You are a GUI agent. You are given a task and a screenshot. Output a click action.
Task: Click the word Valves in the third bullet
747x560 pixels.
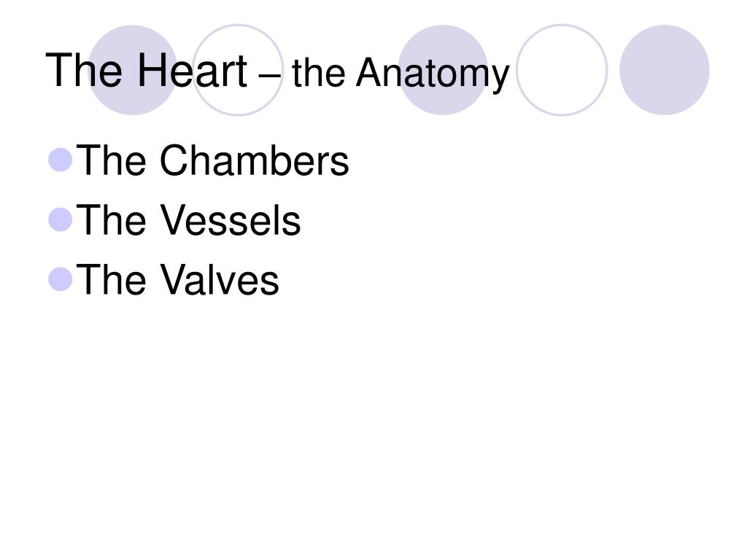tap(219, 279)
